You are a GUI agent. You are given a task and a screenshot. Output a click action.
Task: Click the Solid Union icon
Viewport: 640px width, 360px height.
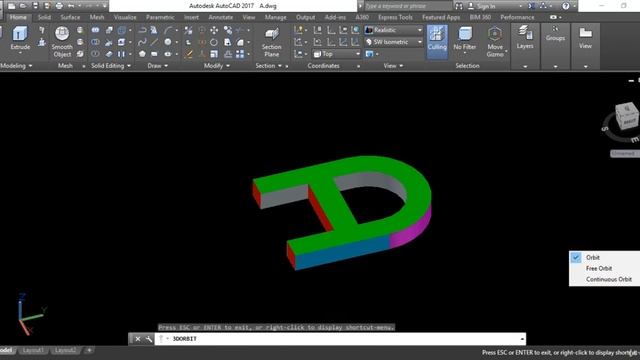pyautogui.click(x=95, y=30)
